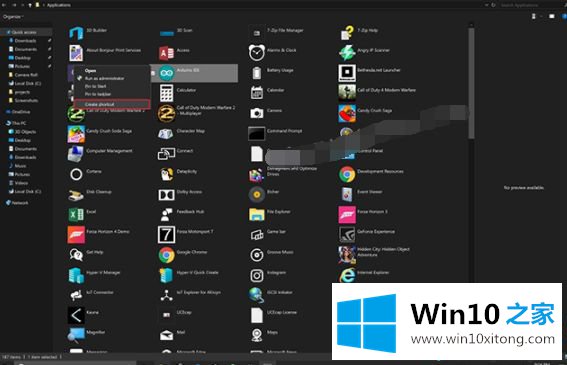The height and width of the screenshot is (365, 567).
Task: Select the Disk Cleanup icon
Action: pyautogui.click(x=76, y=195)
